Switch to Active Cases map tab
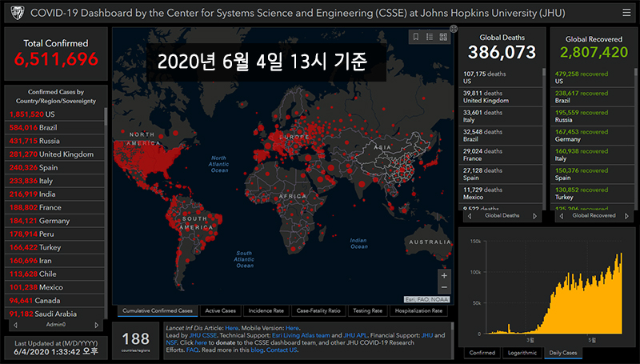This screenshot has width=640, height=364. point(221,310)
